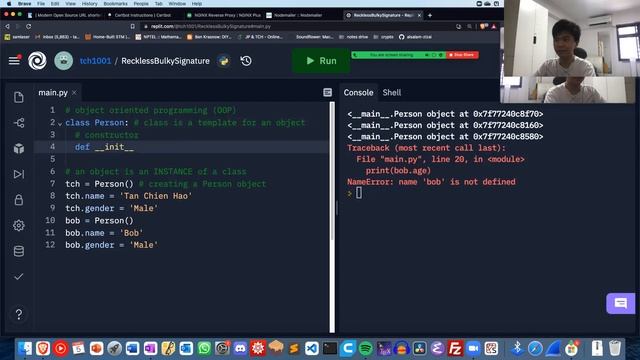The width and height of the screenshot is (640, 360).
Task: Open the alsalam-zizai GitHub bookmark
Action: tap(415, 37)
